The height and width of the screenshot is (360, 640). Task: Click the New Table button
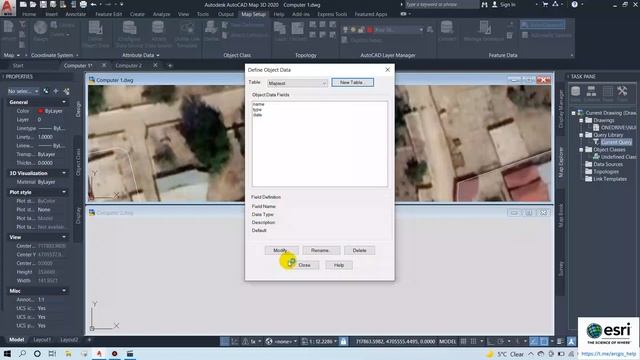(x=352, y=82)
